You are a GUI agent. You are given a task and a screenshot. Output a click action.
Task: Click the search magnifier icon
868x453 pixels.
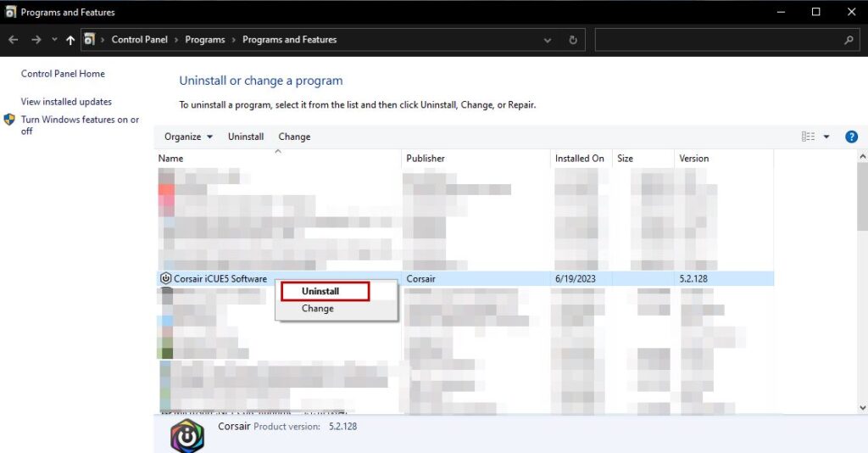click(849, 40)
